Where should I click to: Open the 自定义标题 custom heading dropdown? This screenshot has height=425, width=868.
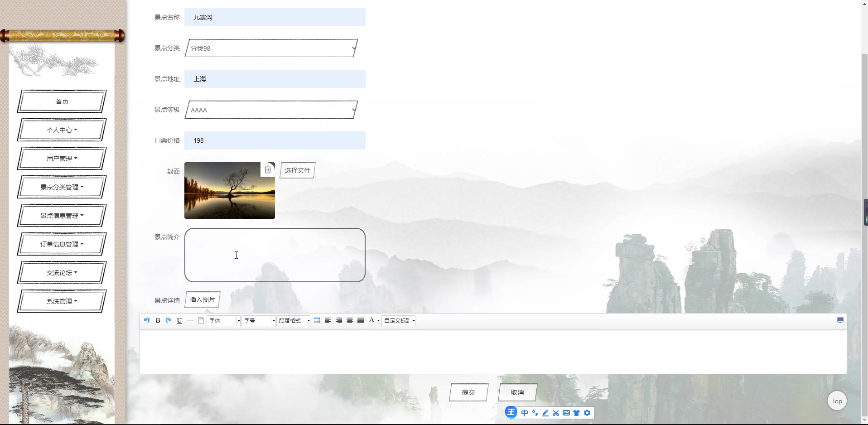tap(399, 321)
